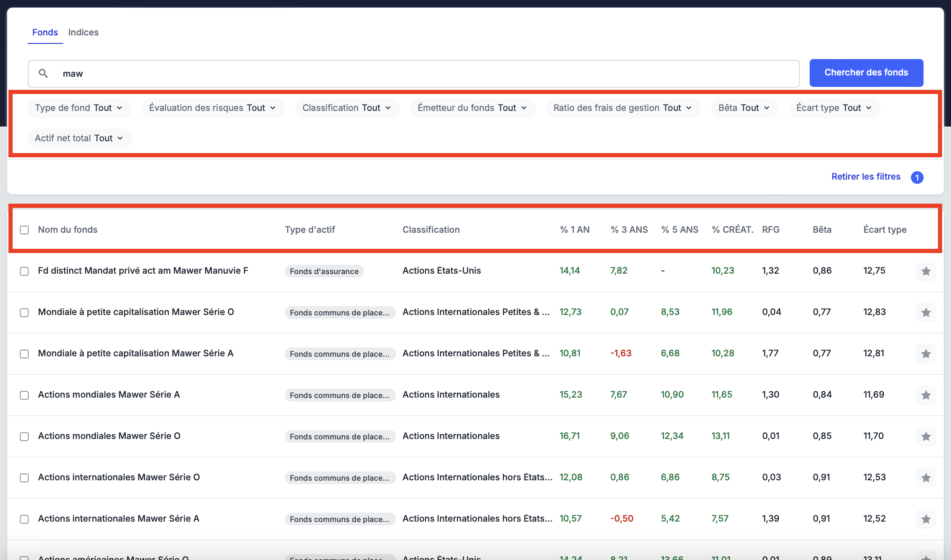Image resolution: width=951 pixels, height=560 pixels.
Task: Click the 16,71 one-year return value
Action: [570, 436]
